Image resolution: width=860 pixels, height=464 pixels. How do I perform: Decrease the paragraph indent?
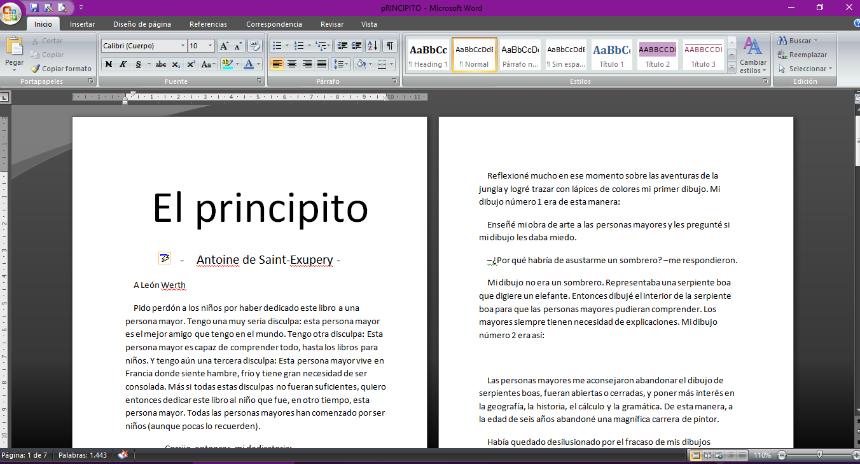[x=342, y=46]
